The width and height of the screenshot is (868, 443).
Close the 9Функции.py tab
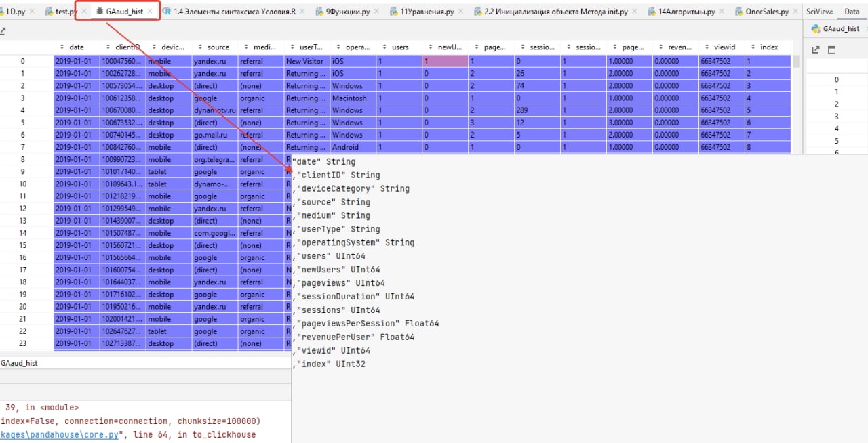(377, 12)
